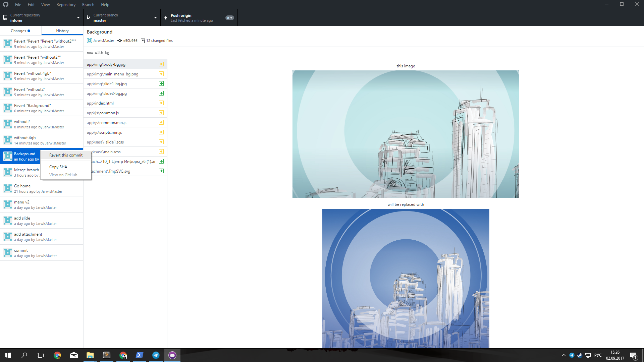Image resolution: width=644 pixels, height=362 pixels.
Task: Open Sublime Text on taskbar
Action: pyautogui.click(x=107, y=355)
